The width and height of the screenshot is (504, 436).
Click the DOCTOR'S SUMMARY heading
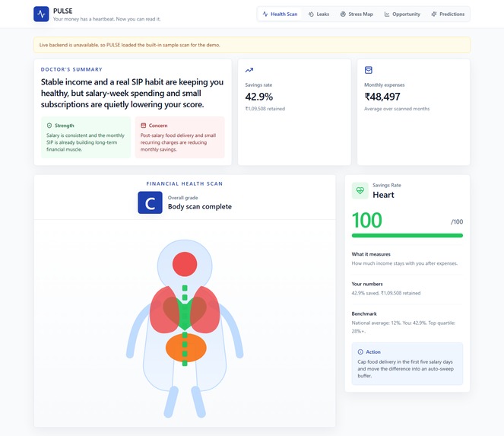[x=71, y=69]
